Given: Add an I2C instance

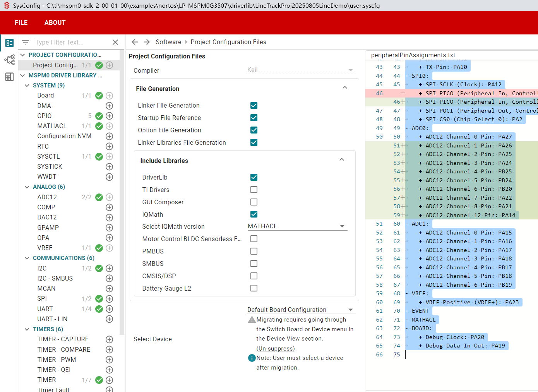Looking at the screenshot, I should [x=110, y=268].
